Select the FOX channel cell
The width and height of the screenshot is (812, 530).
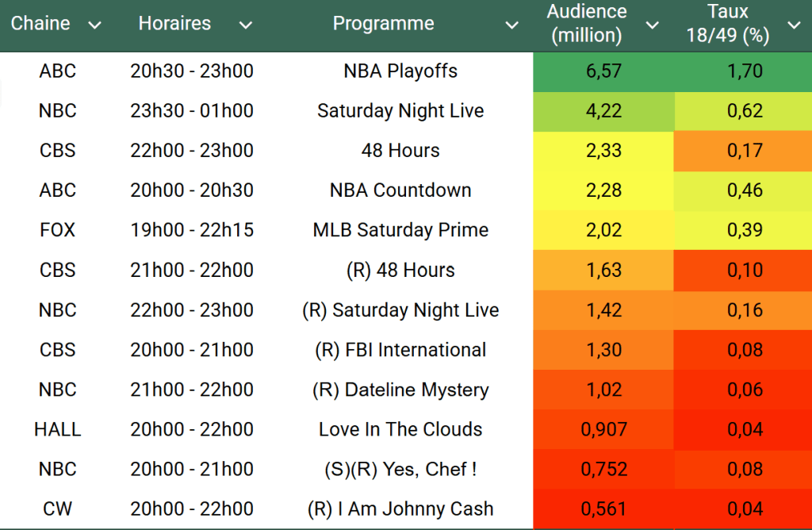pyautogui.click(x=58, y=230)
